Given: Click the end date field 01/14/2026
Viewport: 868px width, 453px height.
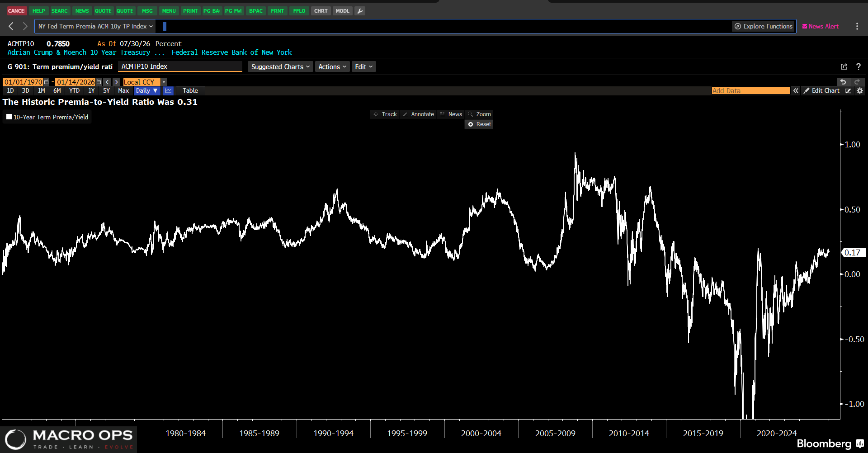Looking at the screenshot, I should pos(76,82).
